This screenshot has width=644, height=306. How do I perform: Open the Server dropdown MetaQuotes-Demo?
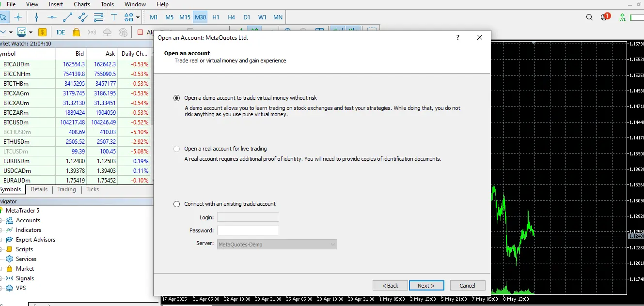(x=277, y=245)
